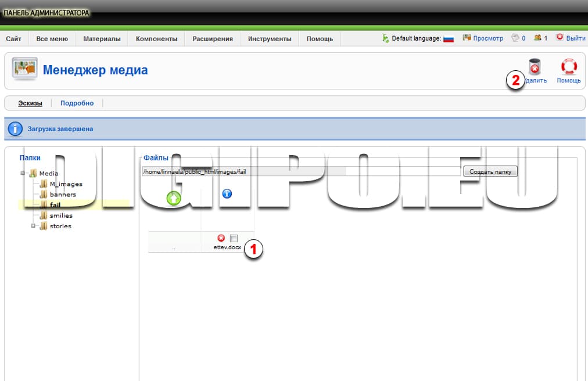Collapse the Media root folder node
Viewport: 588px width, 381px height.
coord(23,173)
